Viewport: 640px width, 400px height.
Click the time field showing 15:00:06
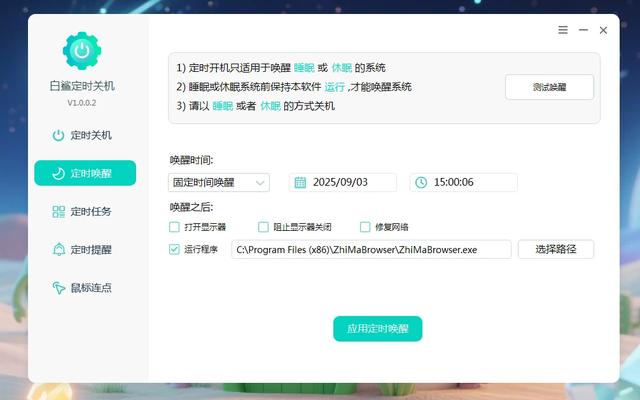(x=464, y=182)
